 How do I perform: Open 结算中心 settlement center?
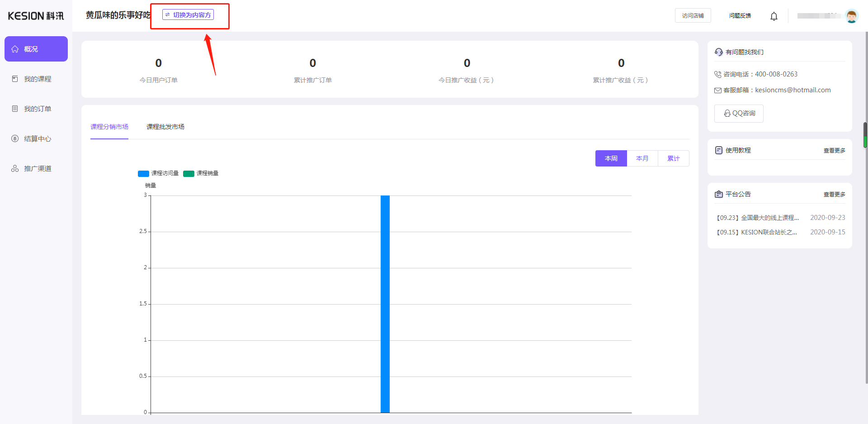point(37,139)
